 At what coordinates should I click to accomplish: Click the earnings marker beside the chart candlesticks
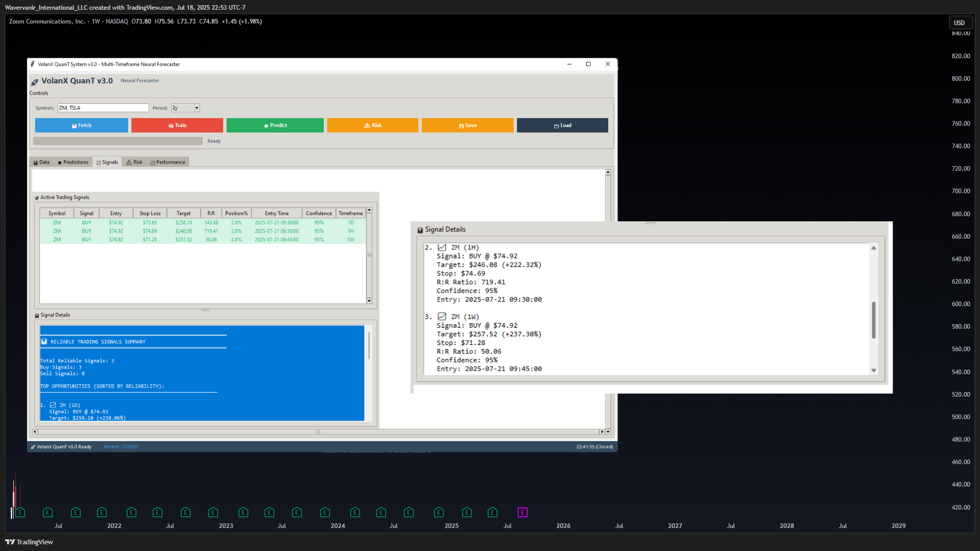[x=20, y=512]
